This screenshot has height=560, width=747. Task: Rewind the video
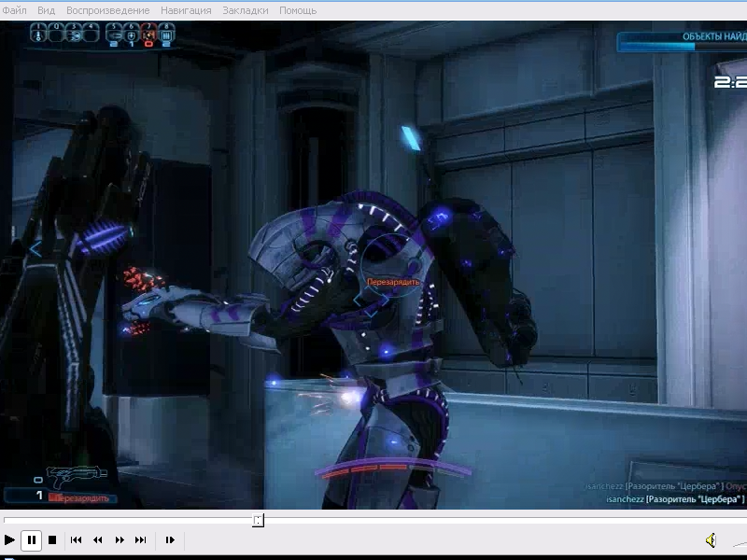click(98, 540)
